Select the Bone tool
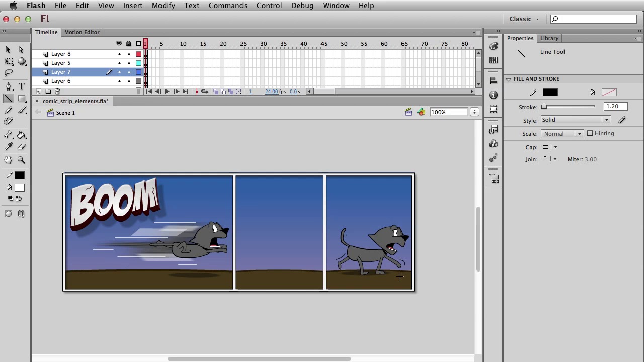 (9, 135)
